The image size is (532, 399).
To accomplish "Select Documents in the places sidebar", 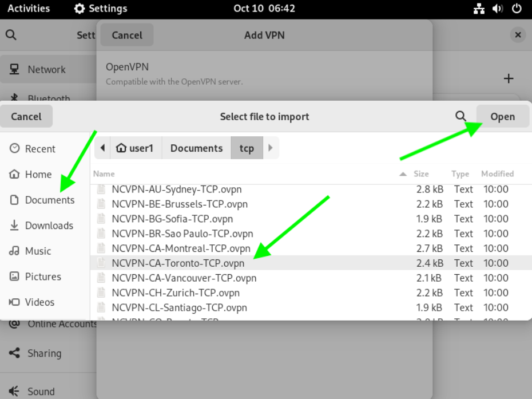I will (x=49, y=200).
